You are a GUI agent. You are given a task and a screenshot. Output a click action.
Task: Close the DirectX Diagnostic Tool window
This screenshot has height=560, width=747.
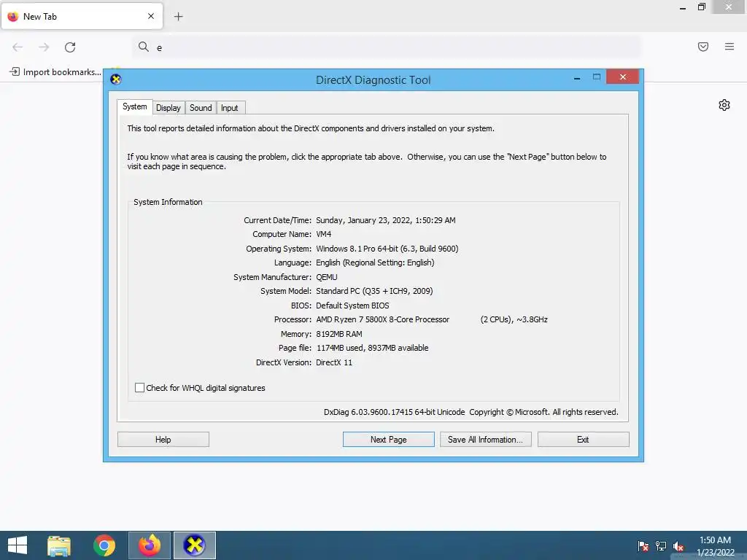coord(623,77)
